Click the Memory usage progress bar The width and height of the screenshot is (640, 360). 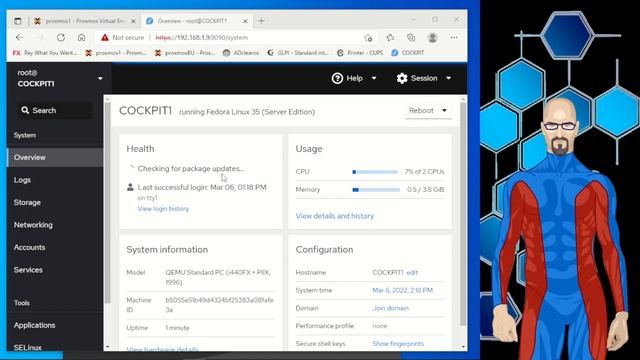(x=376, y=190)
